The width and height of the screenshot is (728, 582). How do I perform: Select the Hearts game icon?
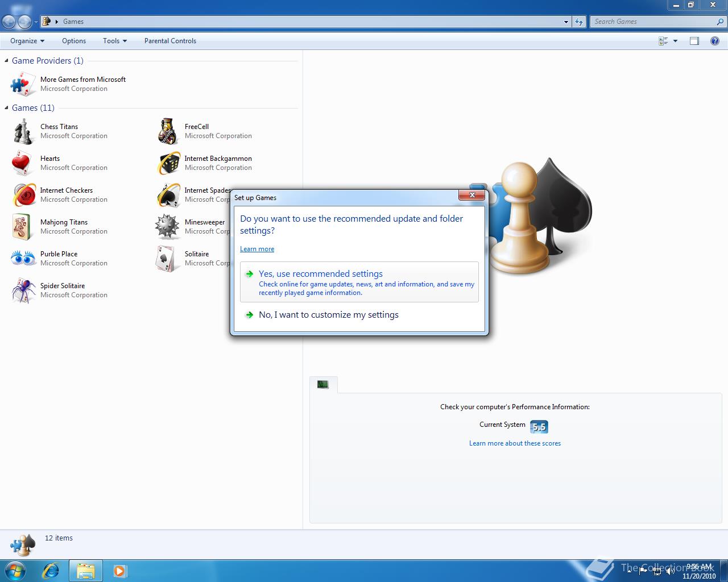click(x=23, y=163)
